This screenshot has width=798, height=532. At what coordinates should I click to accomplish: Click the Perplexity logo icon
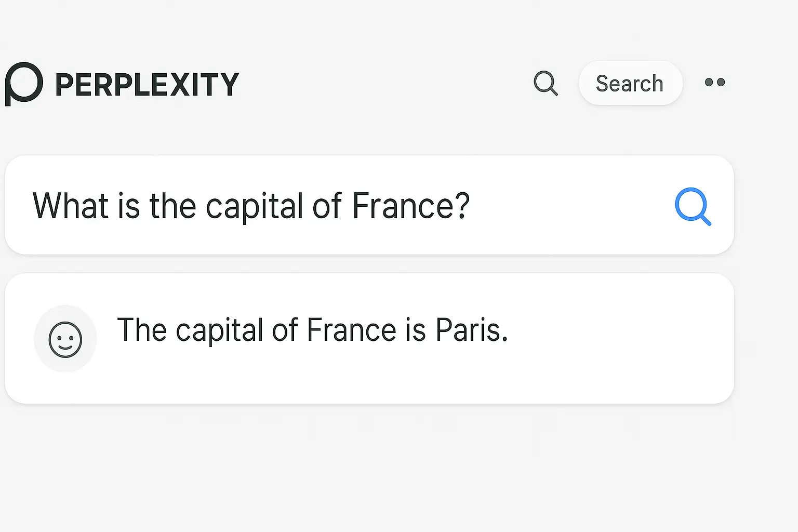(x=24, y=83)
